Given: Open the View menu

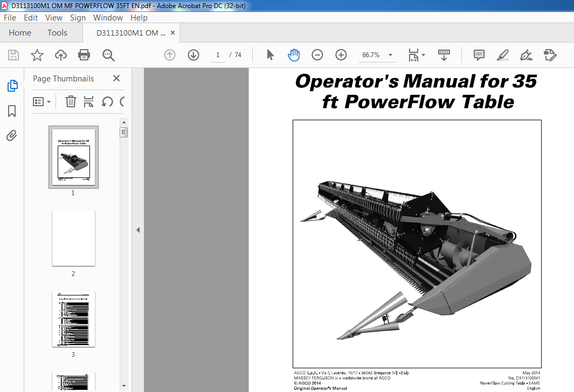Looking at the screenshot, I should point(54,18).
